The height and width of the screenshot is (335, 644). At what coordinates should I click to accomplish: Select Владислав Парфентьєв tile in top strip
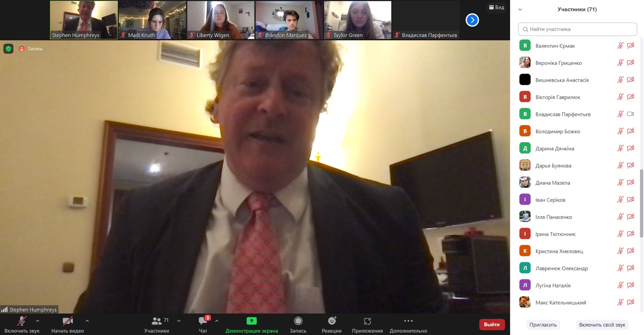(426, 20)
